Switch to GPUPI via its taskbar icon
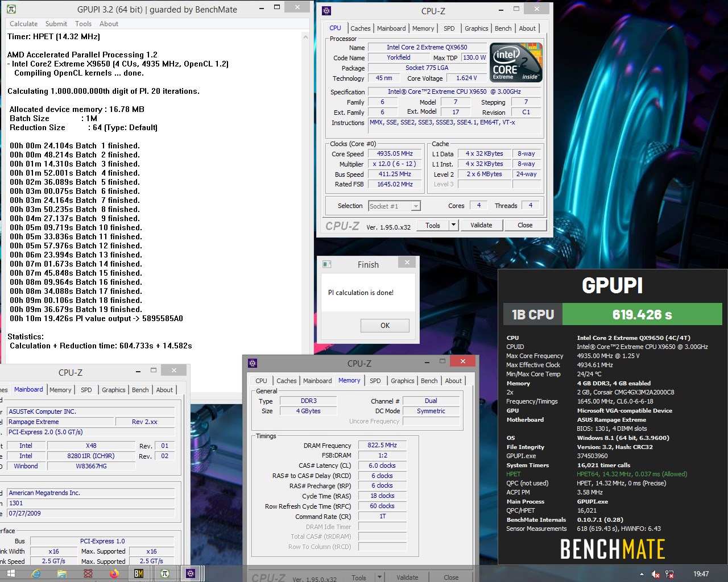The height and width of the screenshot is (582, 728). [165, 573]
